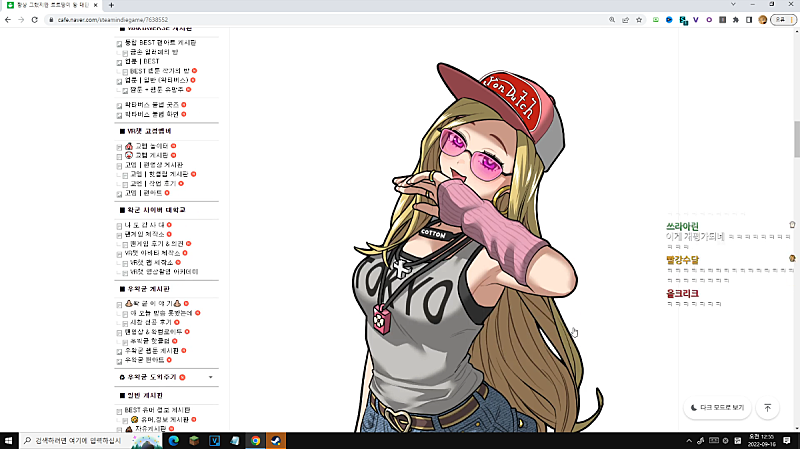Open 우왁굳 팬아트 board
The height and width of the screenshot is (449, 800).
[x=144, y=360]
